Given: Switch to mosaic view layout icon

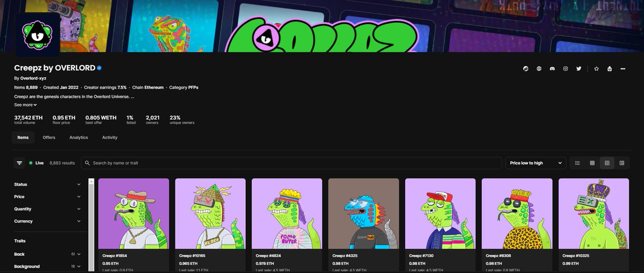Looking at the screenshot, I should (x=621, y=163).
